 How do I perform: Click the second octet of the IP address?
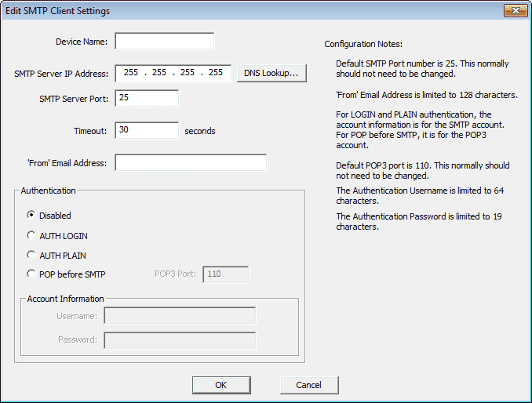159,73
